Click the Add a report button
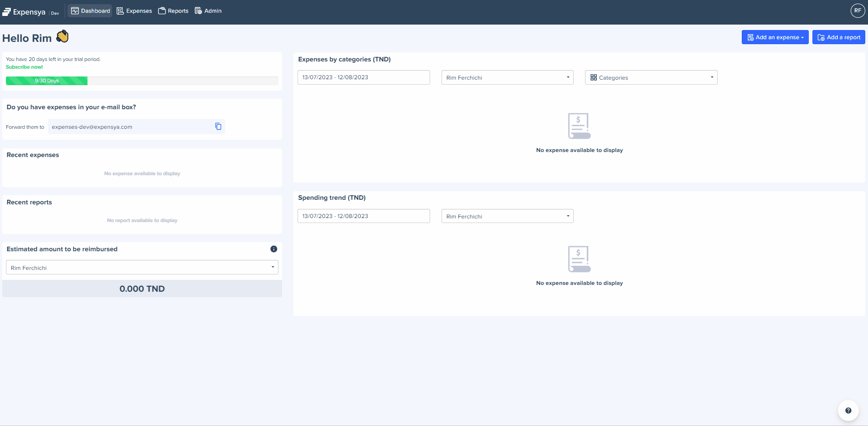 (x=838, y=37)
